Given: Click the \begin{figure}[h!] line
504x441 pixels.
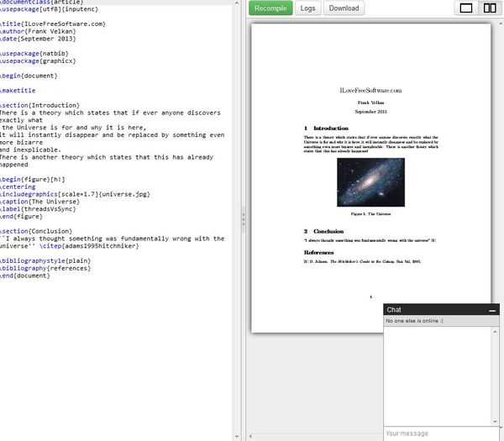Looking at the screenshot, I should [x=32, y=180].
